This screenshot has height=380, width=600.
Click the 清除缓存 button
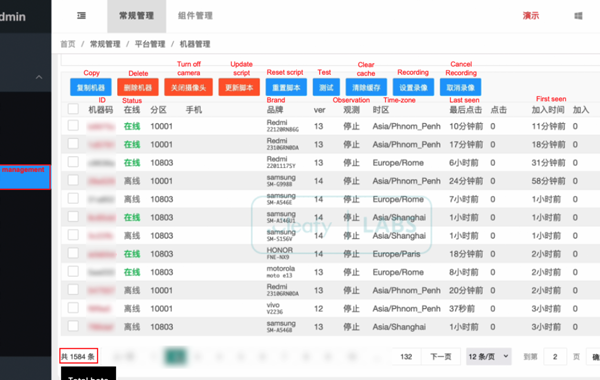pyautogui.click(x=366, y=87)
